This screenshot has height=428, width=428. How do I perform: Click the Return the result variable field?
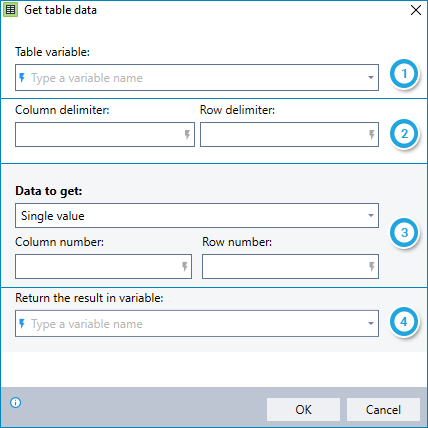click(197, 324)
